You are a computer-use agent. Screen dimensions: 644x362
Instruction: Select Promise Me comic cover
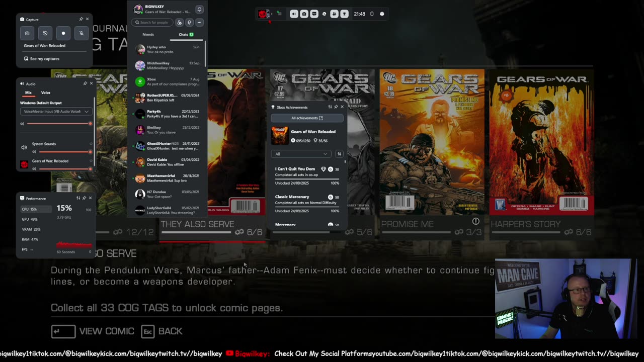[x=432, y=142]
